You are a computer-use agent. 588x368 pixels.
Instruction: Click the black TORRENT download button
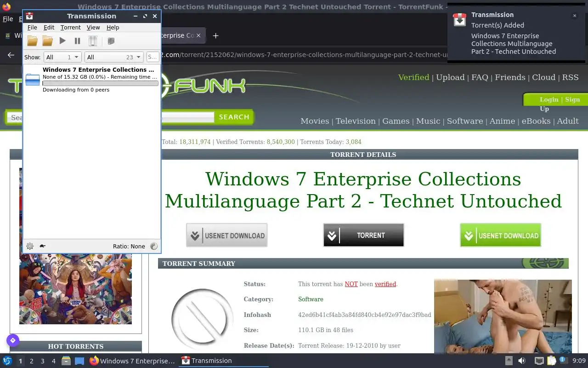pos(363,235)
